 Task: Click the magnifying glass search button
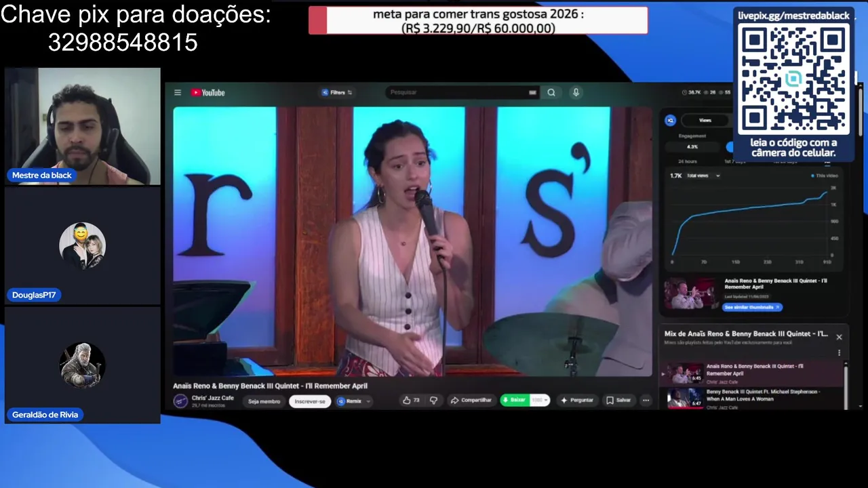coord(551,92)
